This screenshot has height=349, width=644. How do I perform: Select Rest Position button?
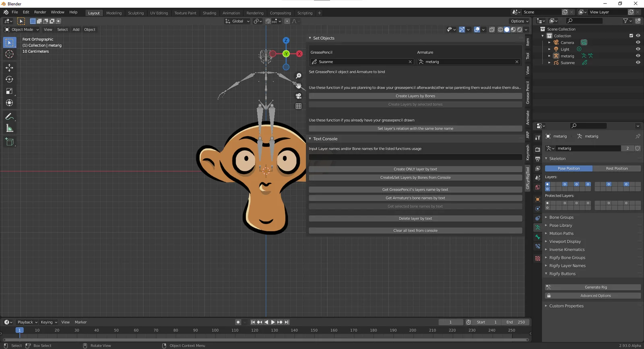pyautogui.click(x=617, y=169)
